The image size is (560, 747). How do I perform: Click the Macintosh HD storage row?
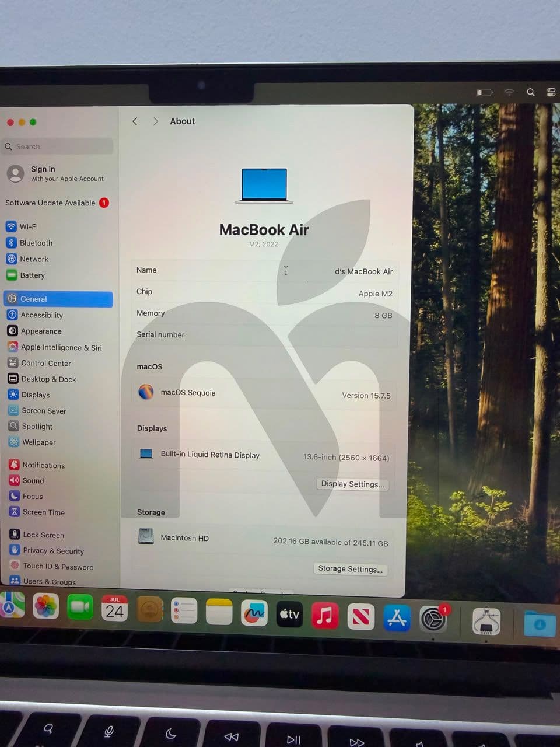click(262, 539)
